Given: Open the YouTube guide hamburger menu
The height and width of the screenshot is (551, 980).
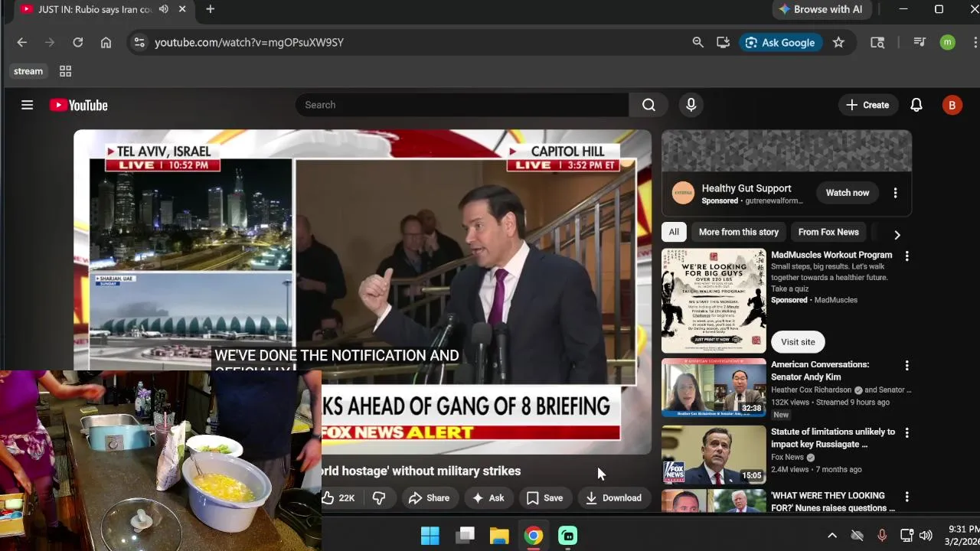Looking at the screenshot, I should point(27,105).
